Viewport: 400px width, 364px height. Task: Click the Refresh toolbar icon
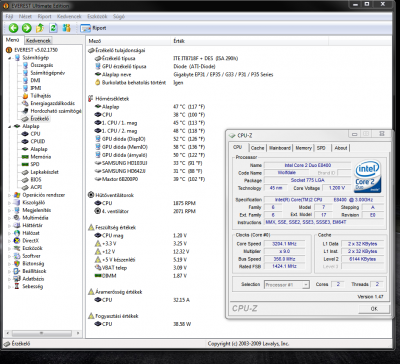(53, 28)
